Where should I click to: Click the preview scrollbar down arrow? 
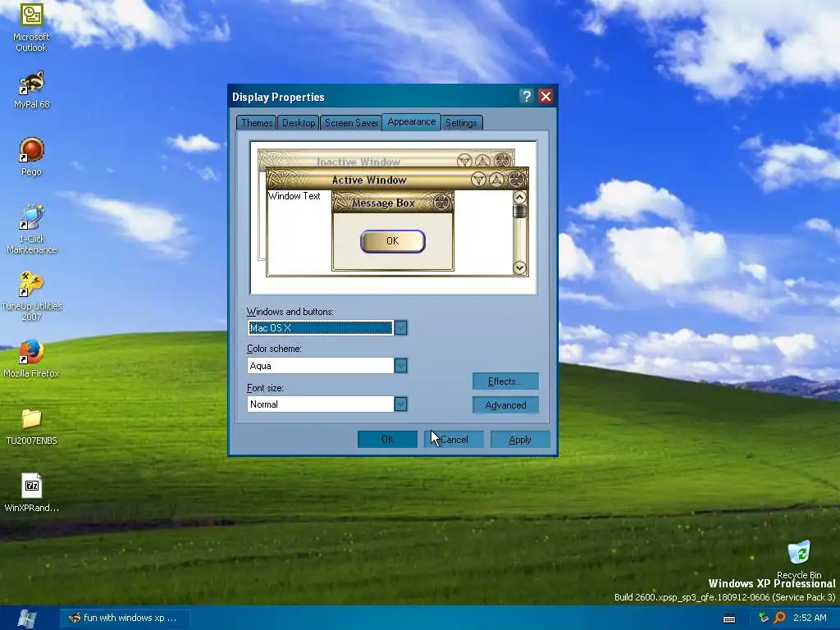pos(519,268)
